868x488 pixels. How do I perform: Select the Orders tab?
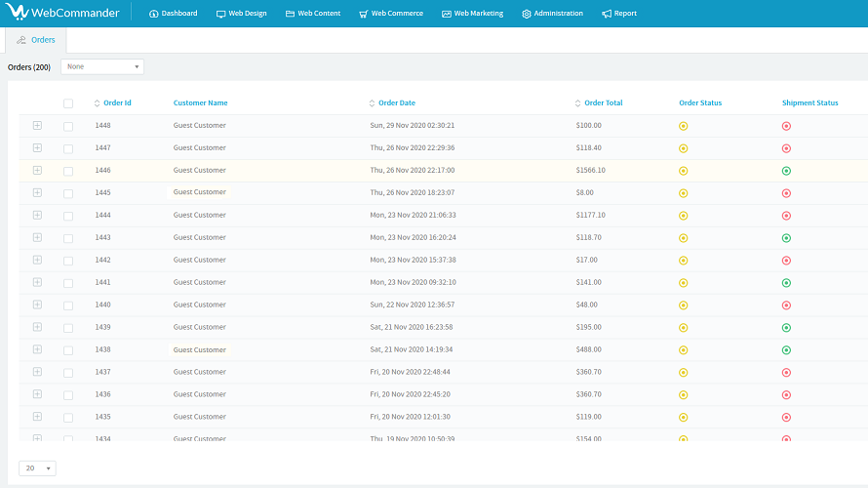pyautogui.click(x=36, y=40)
